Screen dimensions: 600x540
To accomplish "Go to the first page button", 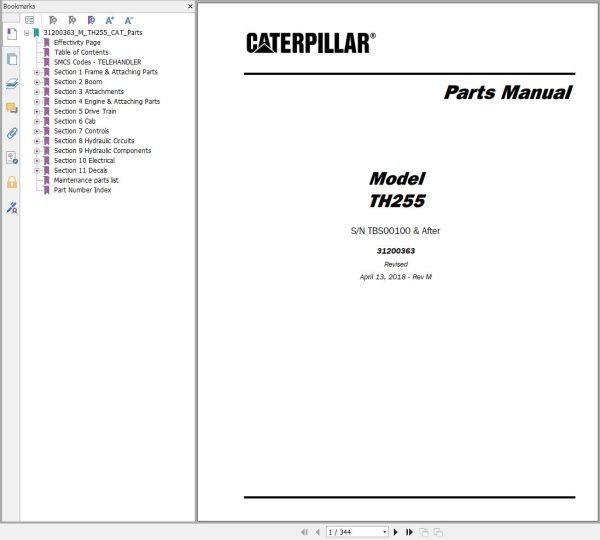I will (x=304, y=532).
